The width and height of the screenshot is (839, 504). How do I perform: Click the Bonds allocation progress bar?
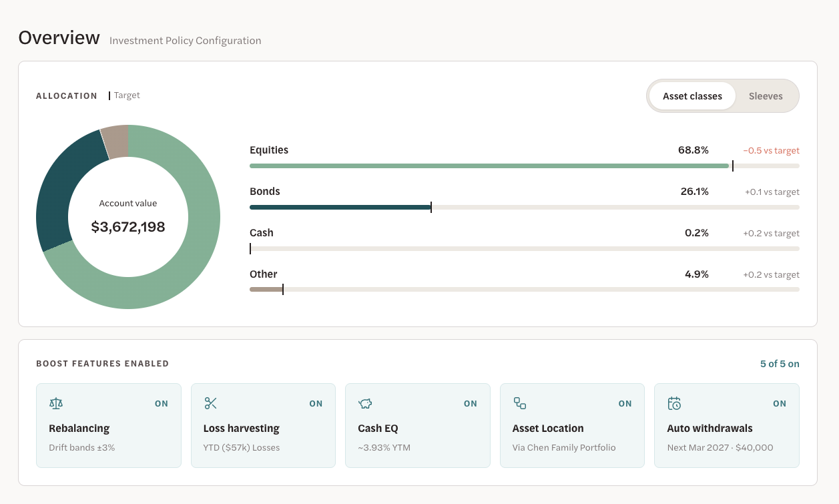click(x=525, y=207)
